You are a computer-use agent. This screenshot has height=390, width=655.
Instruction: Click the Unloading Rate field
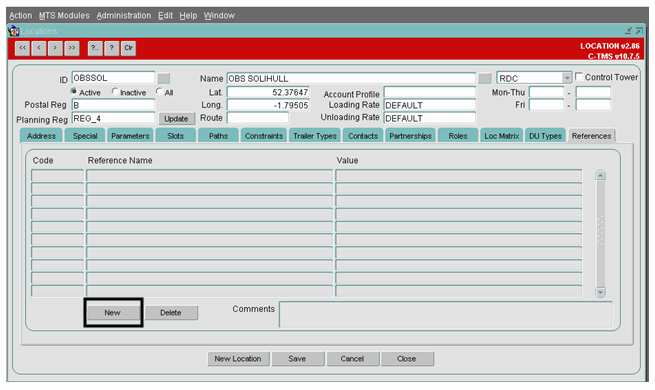pos(429,118)
